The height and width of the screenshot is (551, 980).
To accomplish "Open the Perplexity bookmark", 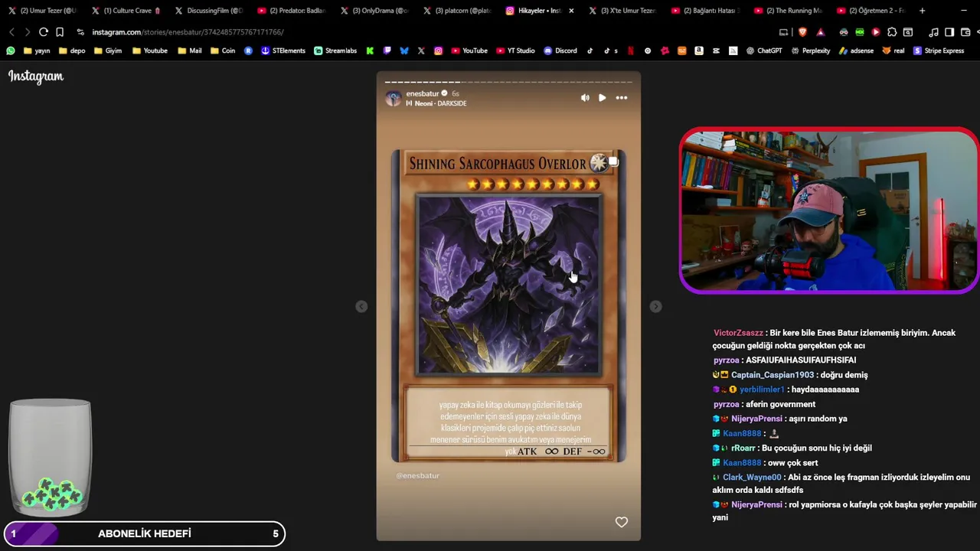I will 810,51.
